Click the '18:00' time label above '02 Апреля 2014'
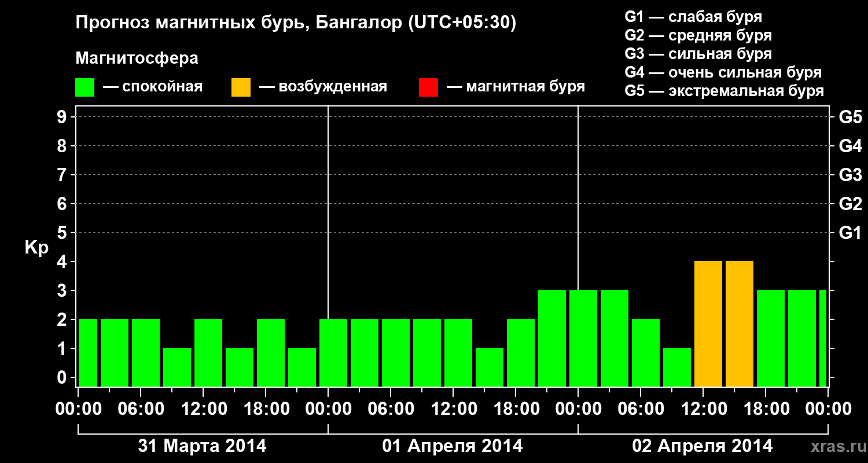 (x=766, y=409)
